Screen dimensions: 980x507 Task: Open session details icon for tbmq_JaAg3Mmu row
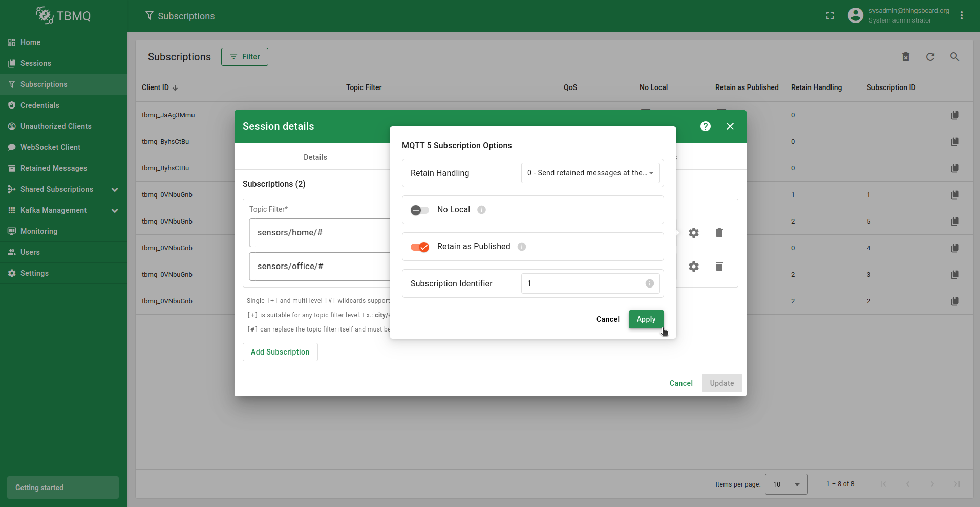(954, 115)
